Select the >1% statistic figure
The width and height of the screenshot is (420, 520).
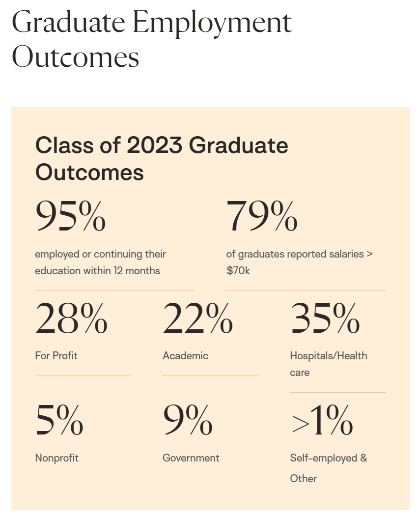[322, 421]
